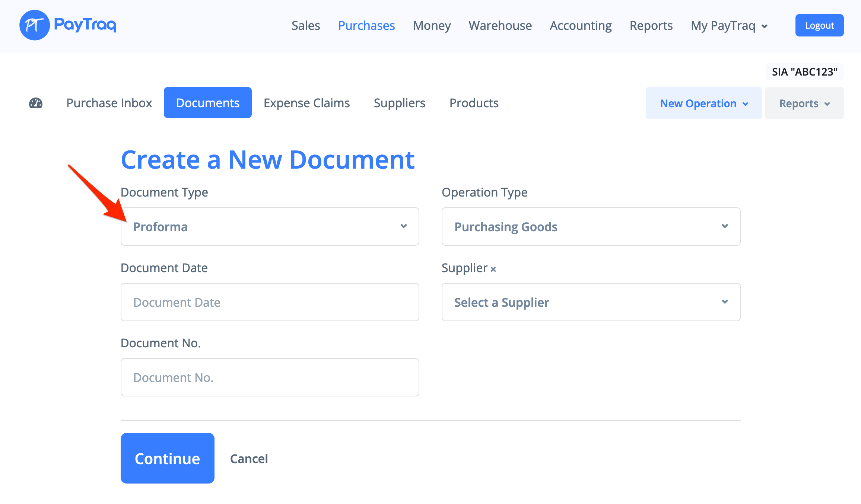Click the Logout button

click(819, 25)
